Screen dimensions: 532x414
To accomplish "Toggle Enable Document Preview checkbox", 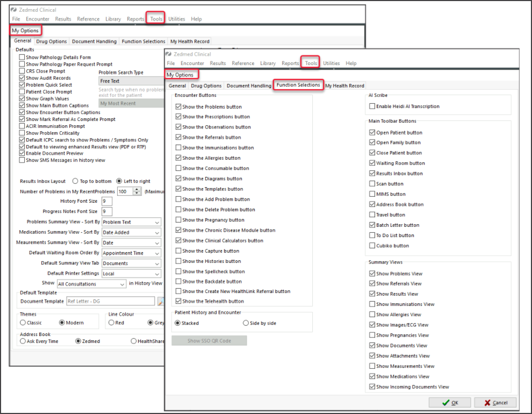I will pyautogui.click(x=22, y=153).
